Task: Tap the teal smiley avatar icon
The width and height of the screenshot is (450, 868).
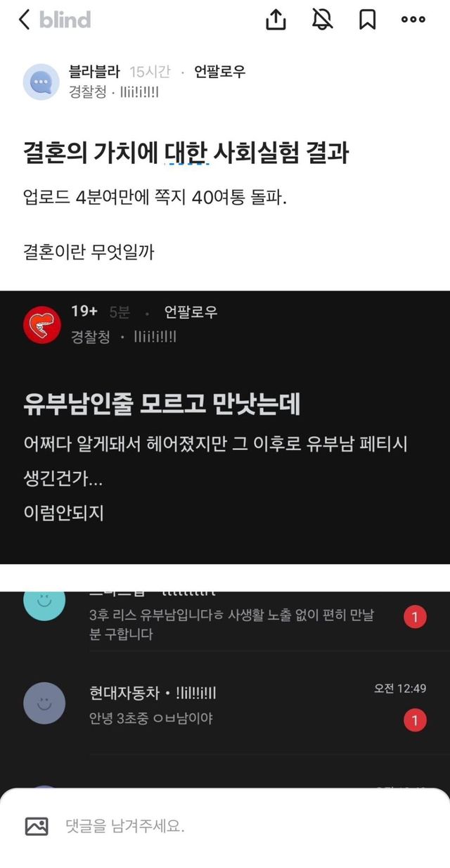Action: click(x=44, y=601)
